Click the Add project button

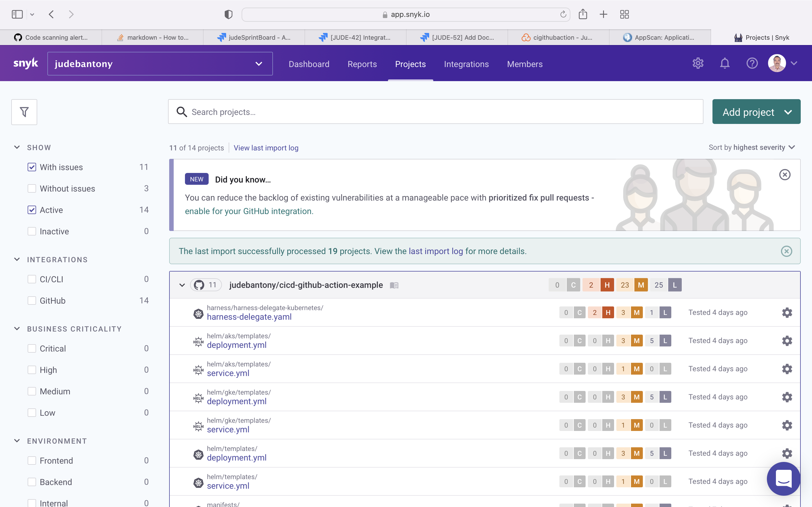[756, 112]
